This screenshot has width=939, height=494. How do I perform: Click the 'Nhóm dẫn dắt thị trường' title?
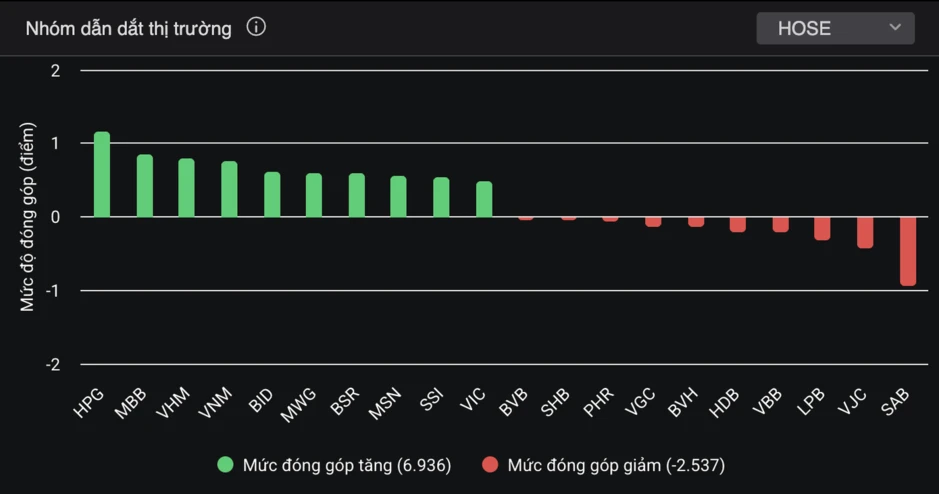128,28
